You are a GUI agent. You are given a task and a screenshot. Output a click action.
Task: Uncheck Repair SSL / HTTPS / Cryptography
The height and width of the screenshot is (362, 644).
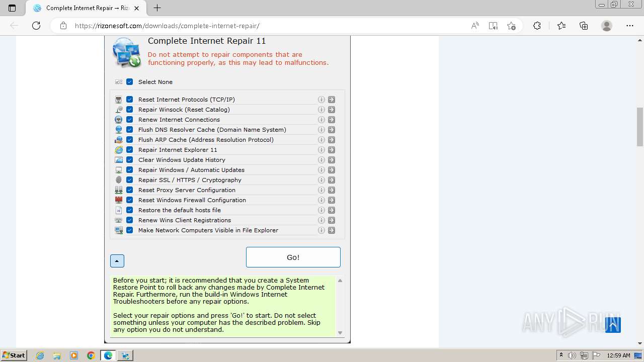click(130, 180)
